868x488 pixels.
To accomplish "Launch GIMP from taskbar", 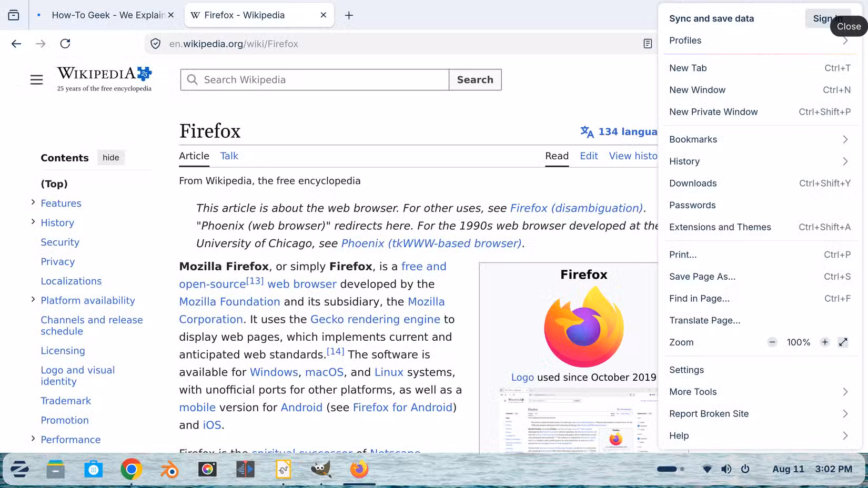I will tap(321, 469).
